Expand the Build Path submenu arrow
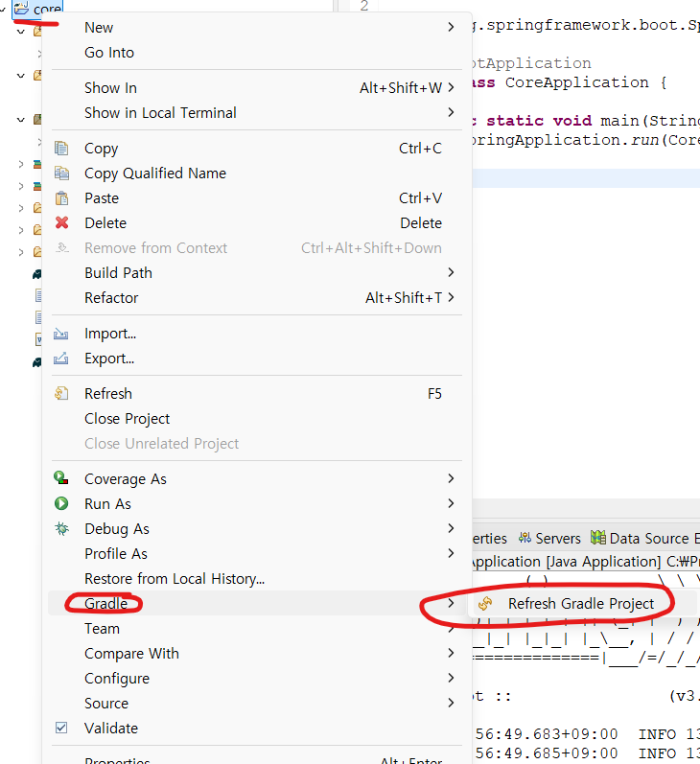 451,272
